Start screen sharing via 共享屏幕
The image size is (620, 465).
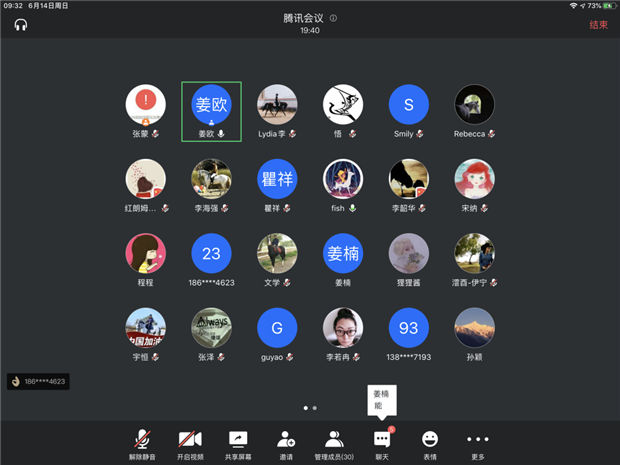pos(238,444)
